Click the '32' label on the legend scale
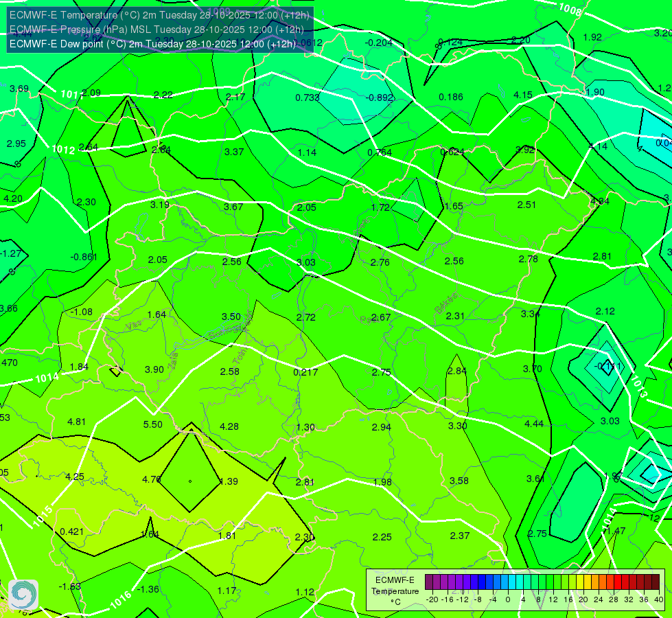Image resolution: width=672 pixels, height=618 pixels. (x=628, y=599)
